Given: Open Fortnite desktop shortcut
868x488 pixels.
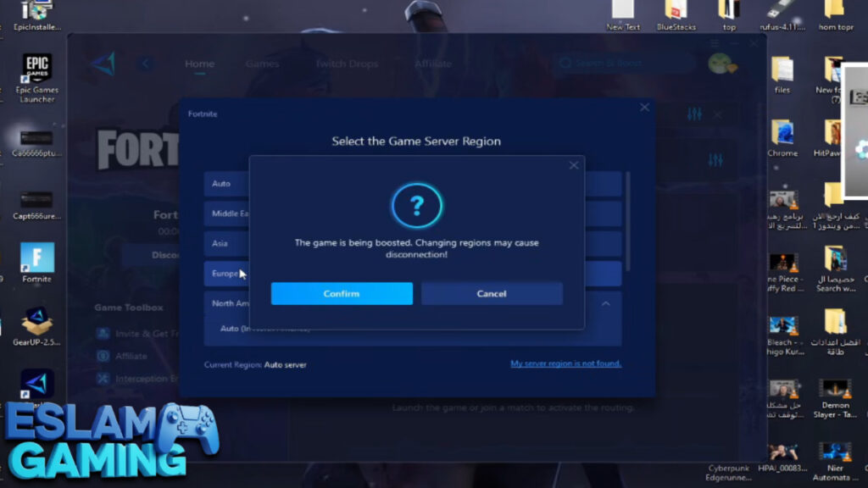Looking at the screenshot, I should tap(36, 263).
